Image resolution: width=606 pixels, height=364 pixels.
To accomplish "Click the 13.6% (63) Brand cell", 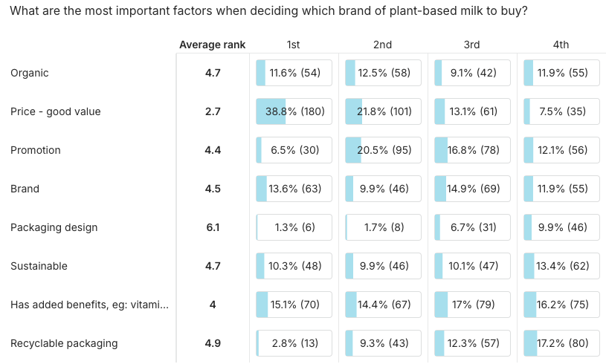I will (x=294, y=189).
